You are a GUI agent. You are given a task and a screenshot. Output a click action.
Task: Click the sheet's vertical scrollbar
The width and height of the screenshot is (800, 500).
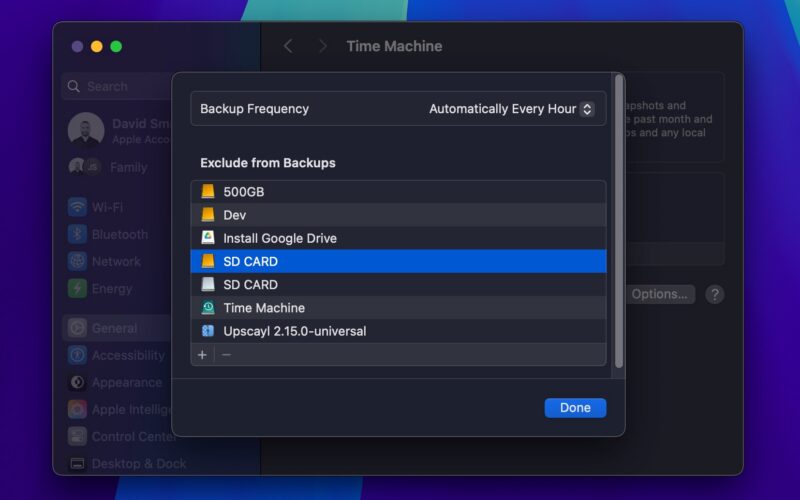[x=618, y=221]
